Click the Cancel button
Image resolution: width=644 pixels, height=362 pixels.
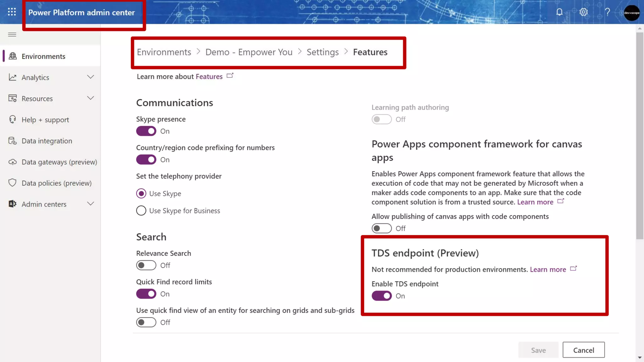click(x=583, y=350)
